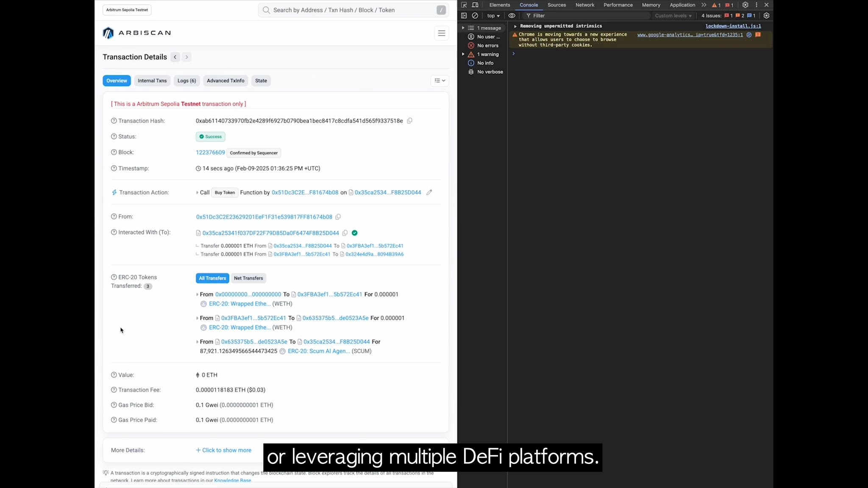Toggle the console sidebar icon
868x488 pixels.
tap(464, 16)
